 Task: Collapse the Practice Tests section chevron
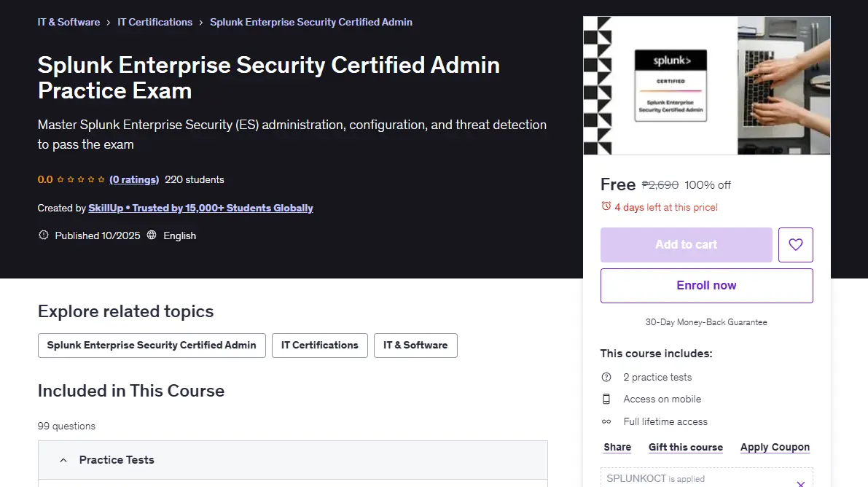pos(63,460)
